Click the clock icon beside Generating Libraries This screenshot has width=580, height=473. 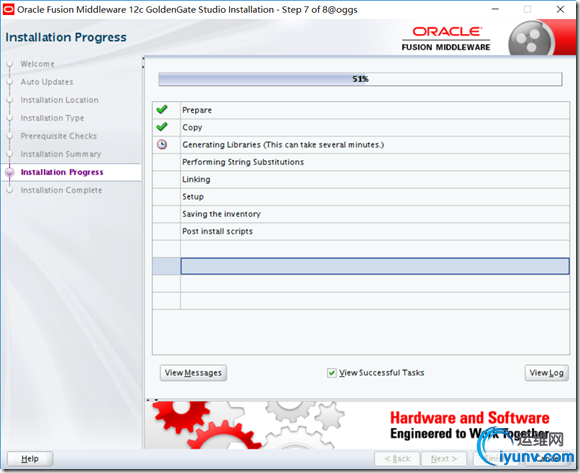[162, 144]
